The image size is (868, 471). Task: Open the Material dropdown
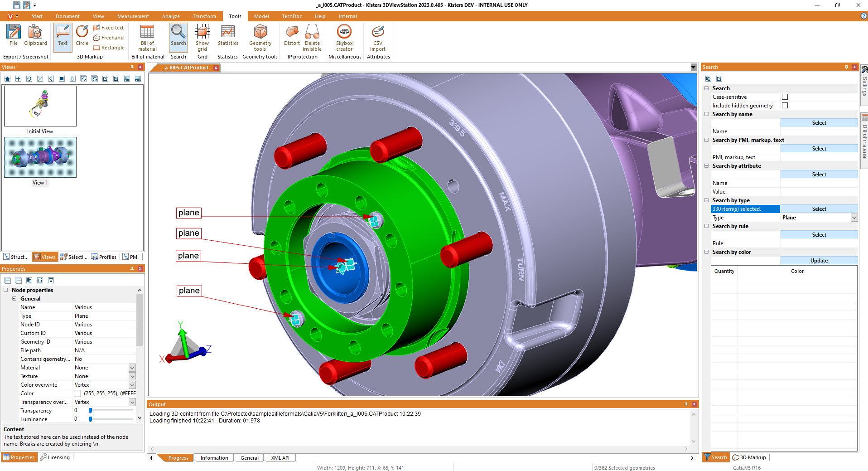[132, 368]
